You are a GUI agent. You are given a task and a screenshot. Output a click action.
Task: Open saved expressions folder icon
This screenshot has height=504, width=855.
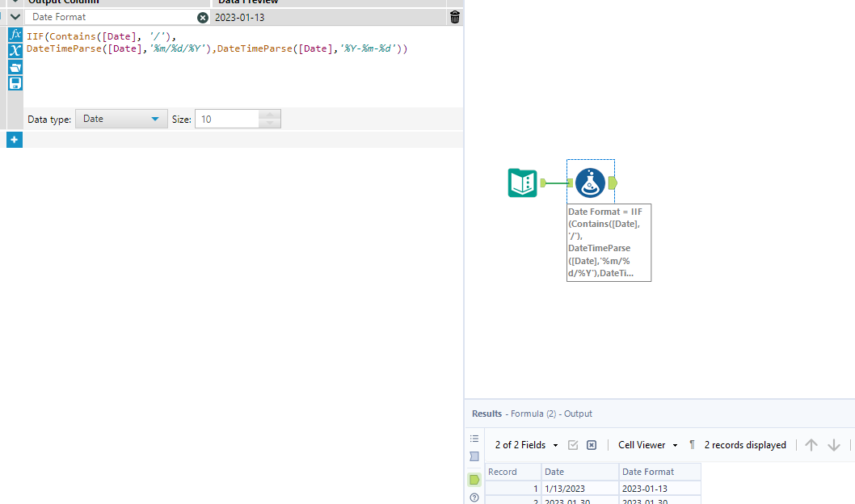pyautogui.click(x=15, y=67)
